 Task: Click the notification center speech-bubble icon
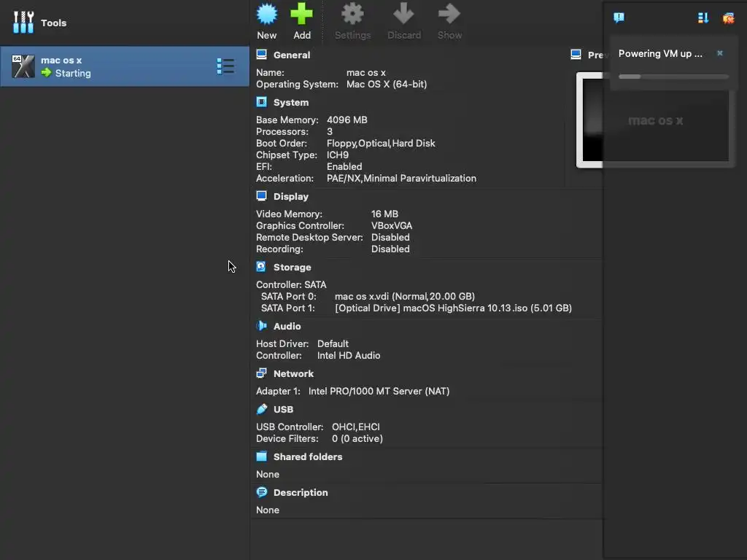click(619, 18)
